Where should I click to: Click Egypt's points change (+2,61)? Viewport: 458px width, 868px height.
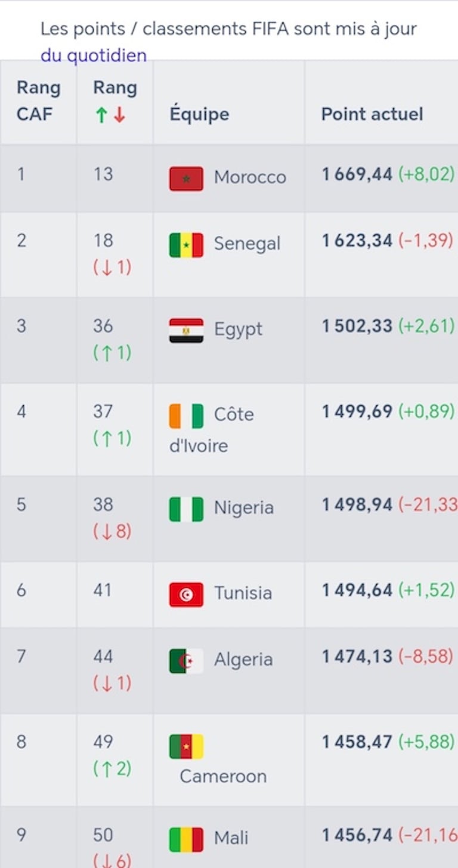click(x=426, y=326)
